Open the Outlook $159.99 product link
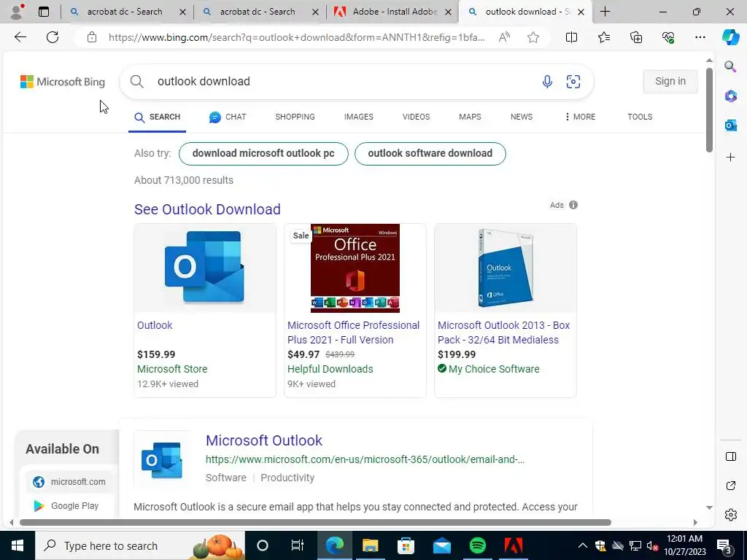Screen dimensions: 747x560 (155, 325)
